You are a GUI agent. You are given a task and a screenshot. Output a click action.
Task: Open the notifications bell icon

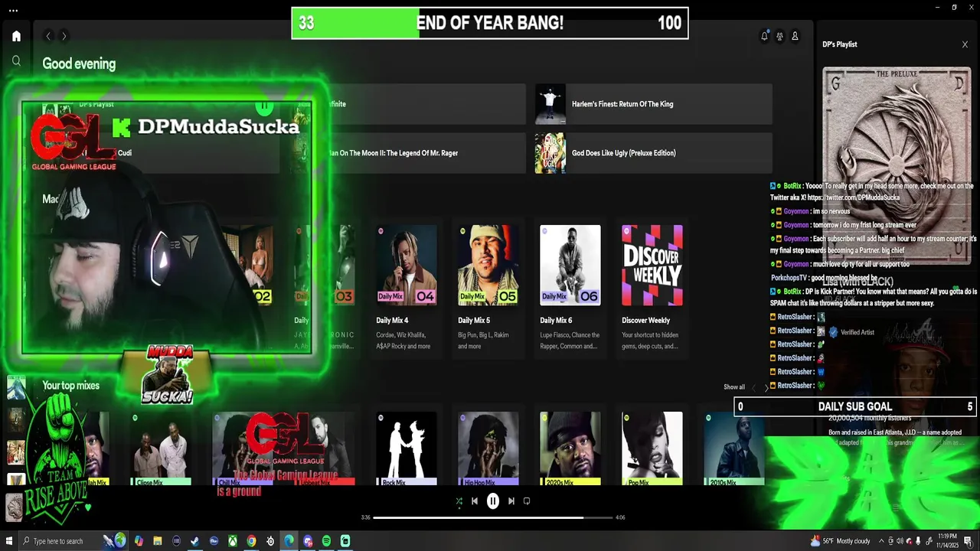pyautogui.click(x=764, y=36)
